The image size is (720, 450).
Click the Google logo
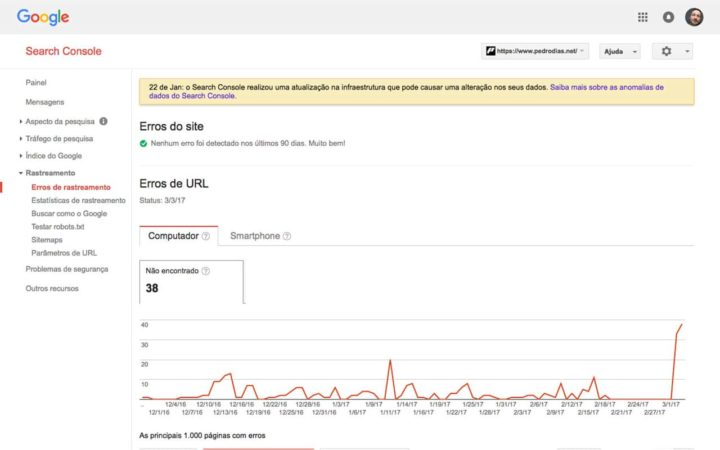coord(43,17)
